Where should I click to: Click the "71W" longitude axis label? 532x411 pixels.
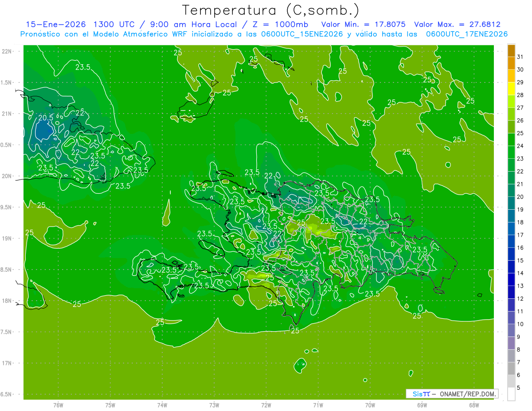318,405
